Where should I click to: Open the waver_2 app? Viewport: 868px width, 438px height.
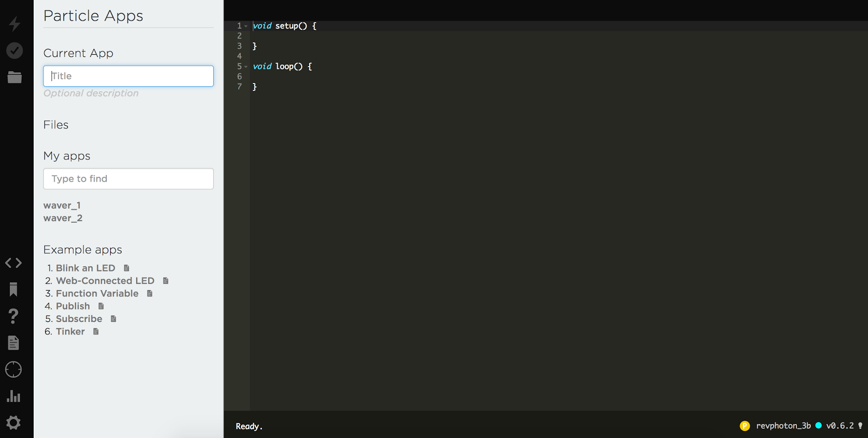pyautogui.click(x=63, y=218)
